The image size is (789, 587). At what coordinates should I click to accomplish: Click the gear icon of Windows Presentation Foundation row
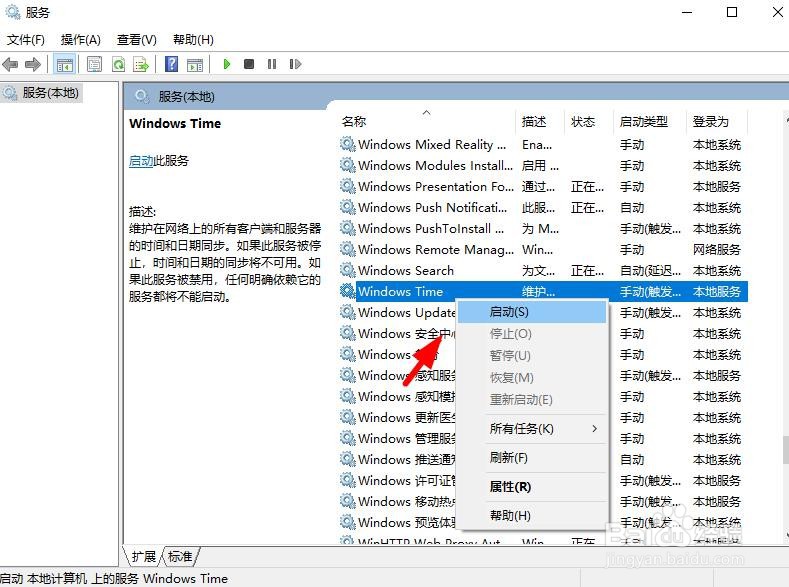347,187
